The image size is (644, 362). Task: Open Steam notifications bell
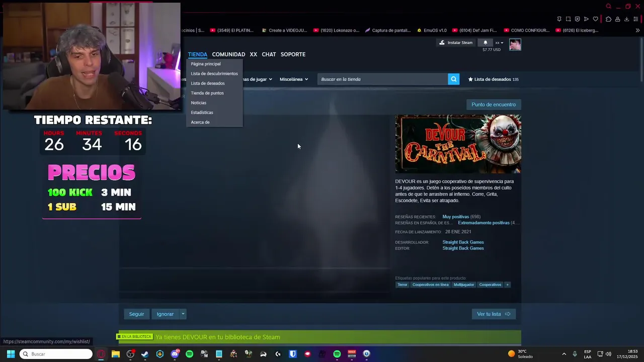point(485,42)
